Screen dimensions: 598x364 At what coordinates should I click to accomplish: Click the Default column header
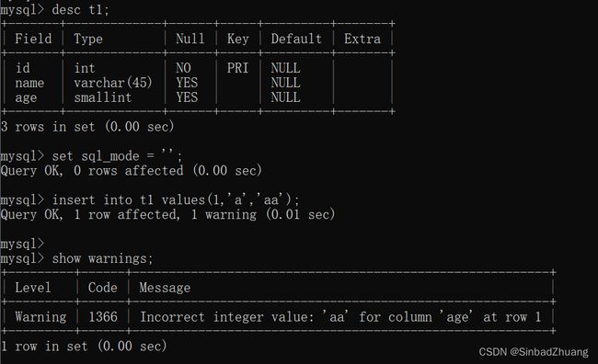point(296,39)
